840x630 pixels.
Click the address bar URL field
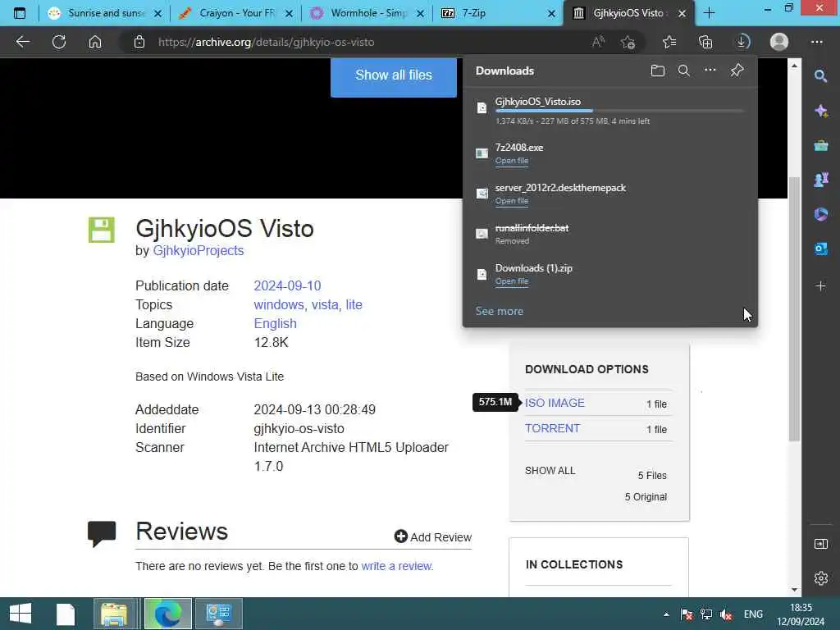click(364, 42)
